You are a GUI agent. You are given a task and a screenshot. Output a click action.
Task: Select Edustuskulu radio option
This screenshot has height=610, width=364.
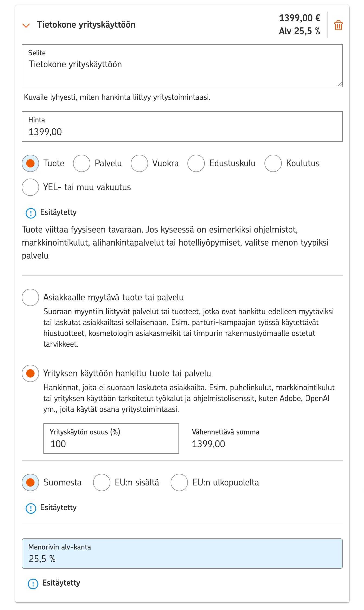pos(196,163)
